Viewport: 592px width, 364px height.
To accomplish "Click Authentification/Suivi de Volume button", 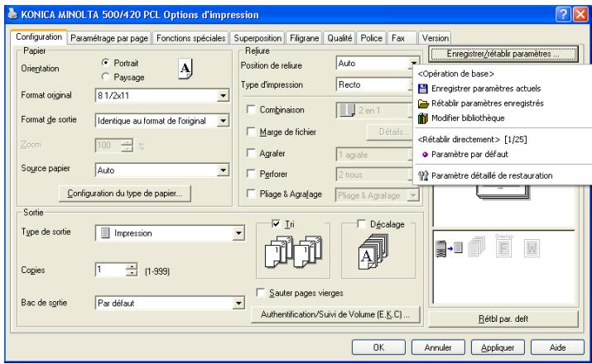I will [335, 314].
